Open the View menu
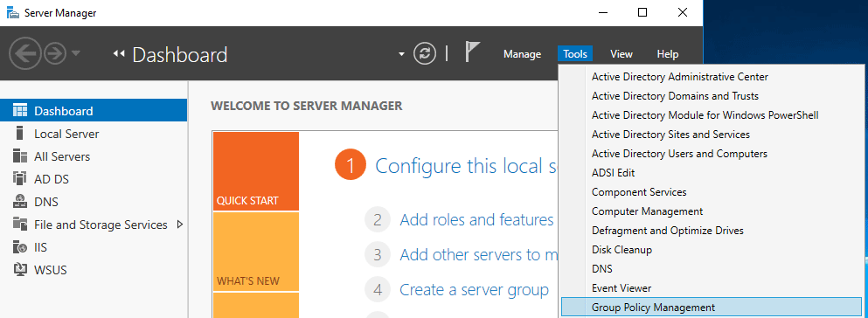 pos(621,54)
